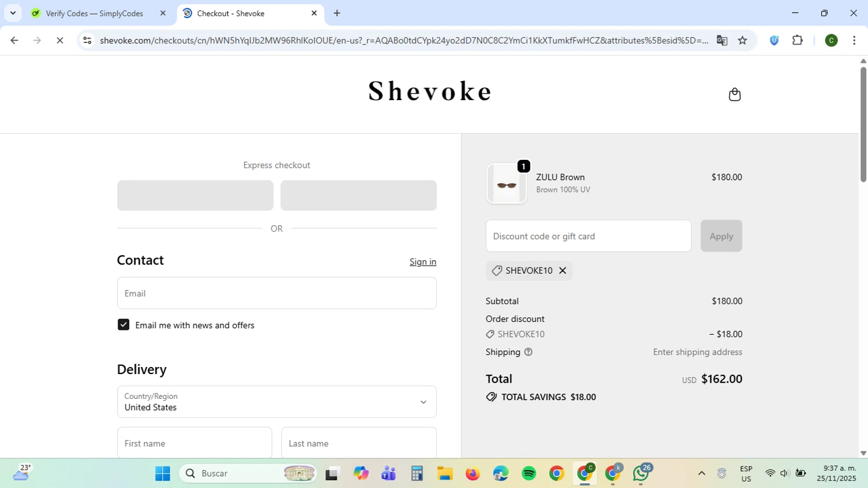
Task: Click the translate page icon
Action: [x=722, y=41]
